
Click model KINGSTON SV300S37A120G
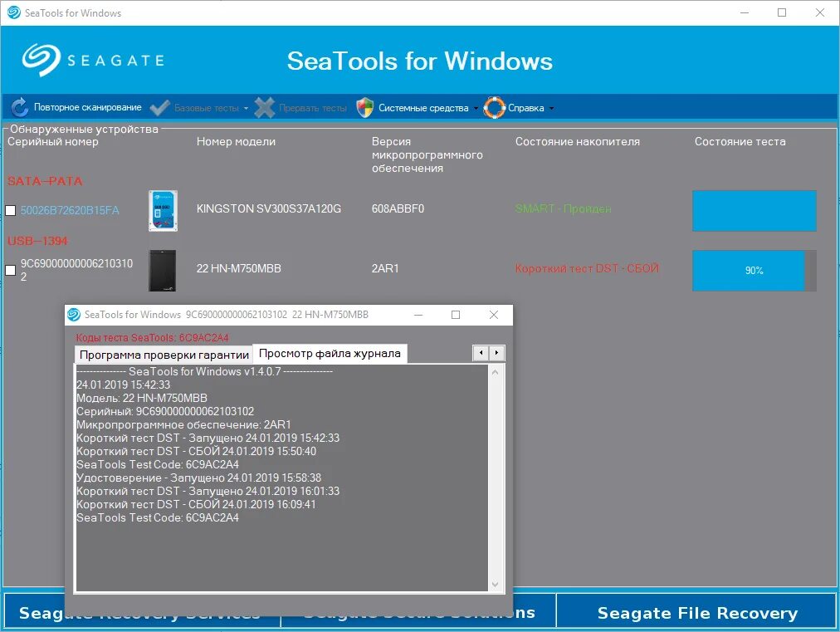pyautogui.click(x=268, y=208)
